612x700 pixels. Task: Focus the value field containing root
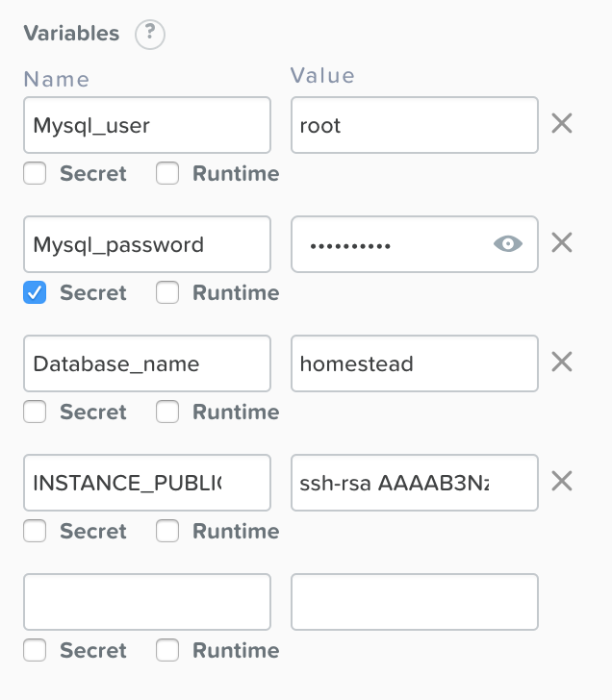pos(415,125)
